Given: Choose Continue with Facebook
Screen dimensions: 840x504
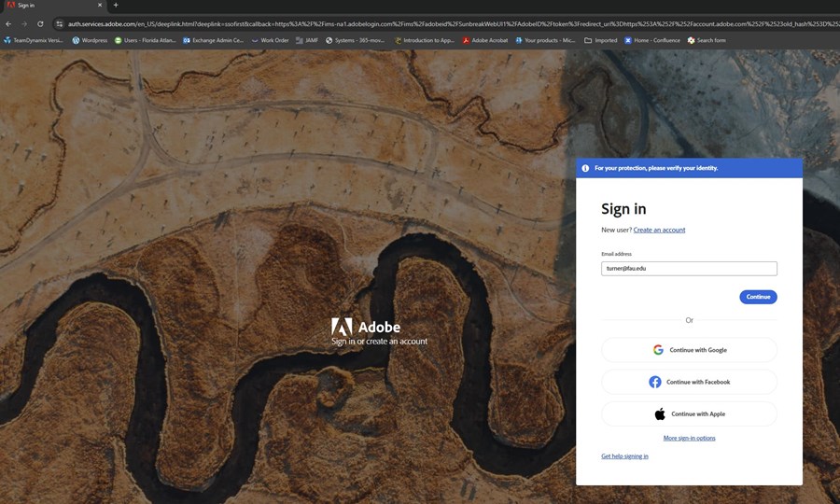Looking at the screenshot, I should [x=689, y=382].
